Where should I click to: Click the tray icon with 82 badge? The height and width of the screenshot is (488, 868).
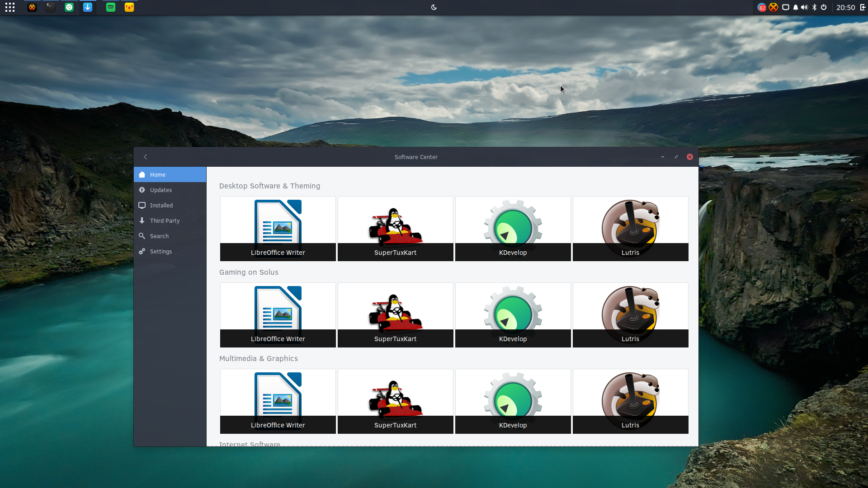click(762, 7)
